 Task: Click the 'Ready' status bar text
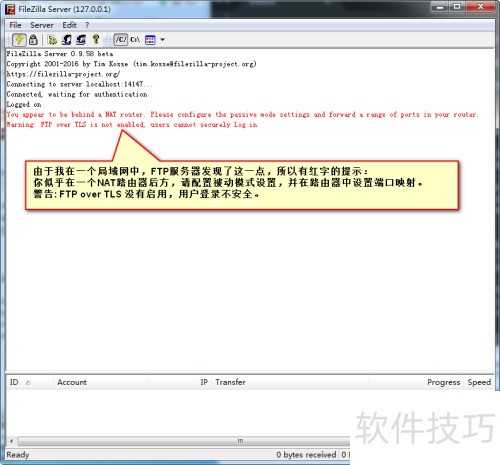click(18, 455)
